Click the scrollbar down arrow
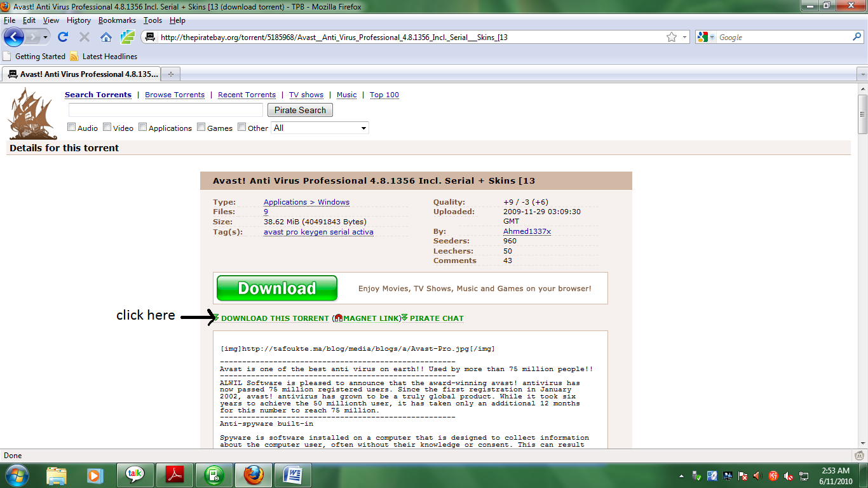The width and height of the screenshot is (868, 488). click(862, 443)
